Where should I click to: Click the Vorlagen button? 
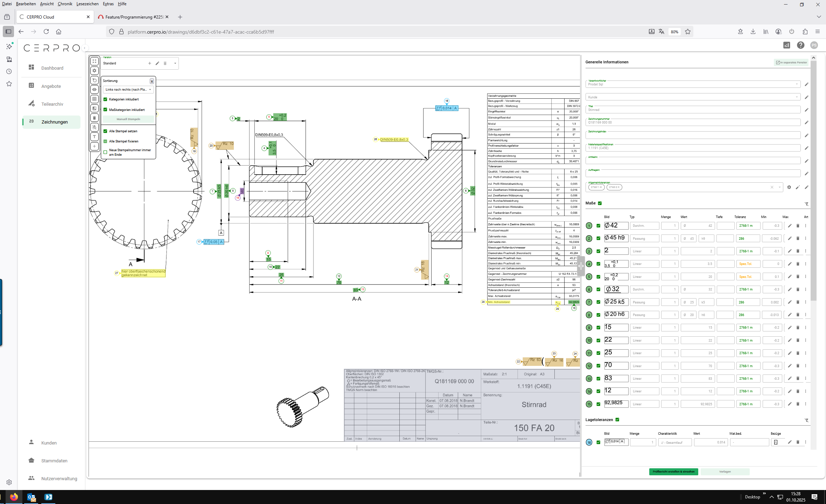pyautogui.click(x=725, y=472)
